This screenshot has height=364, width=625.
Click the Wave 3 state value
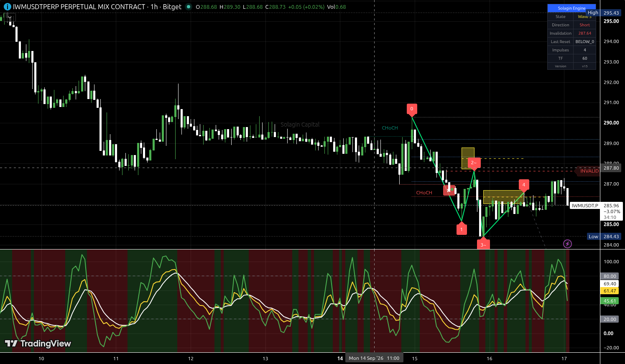[x=584, y=17]
